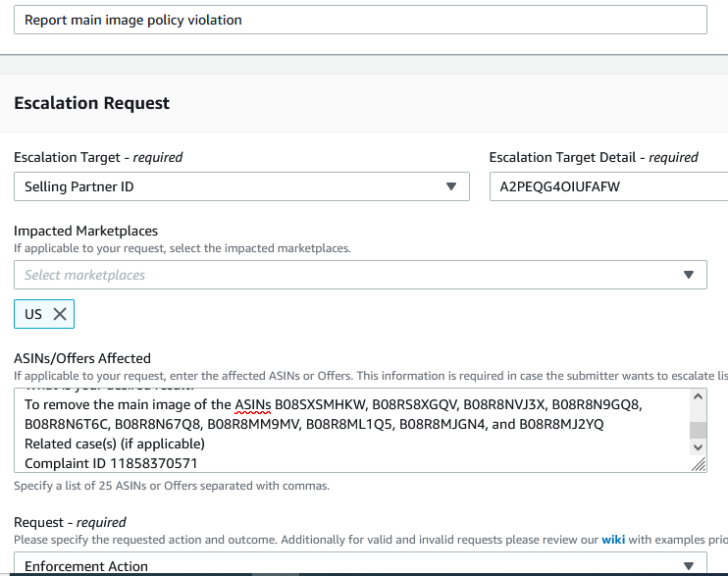Screen dimensions: 728x576
Task: Click the Impacted Marketplaces label
Action: 86,231
